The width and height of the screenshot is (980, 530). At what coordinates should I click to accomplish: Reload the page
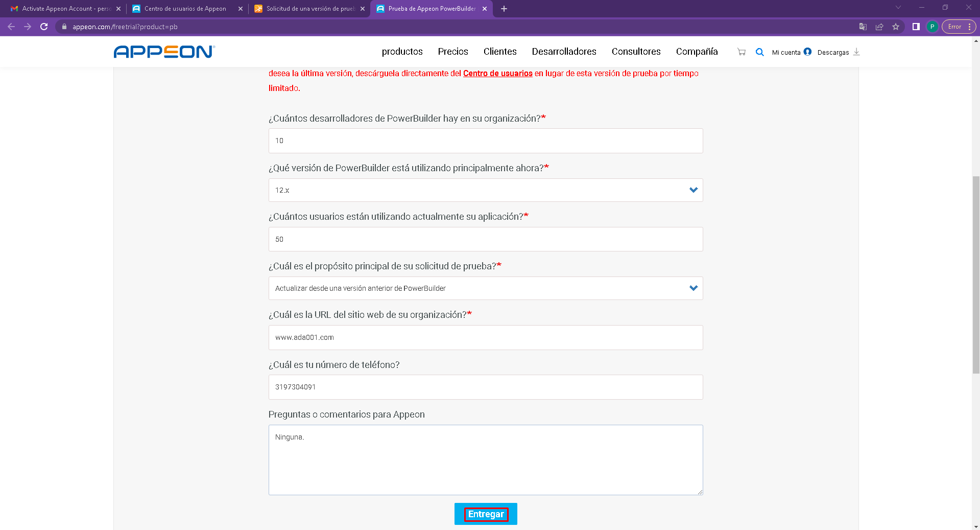pos(44,27)
